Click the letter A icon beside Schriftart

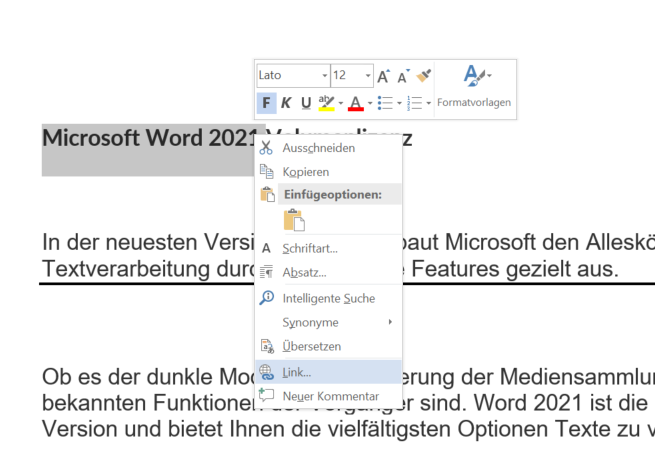click(266, 249)
